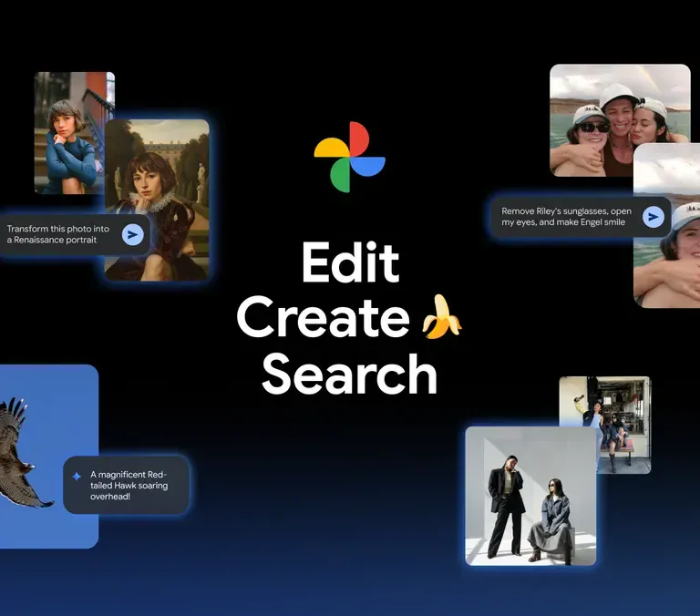
Task: Click the blue petal of the Photos logo
Action: pos(368,167)
